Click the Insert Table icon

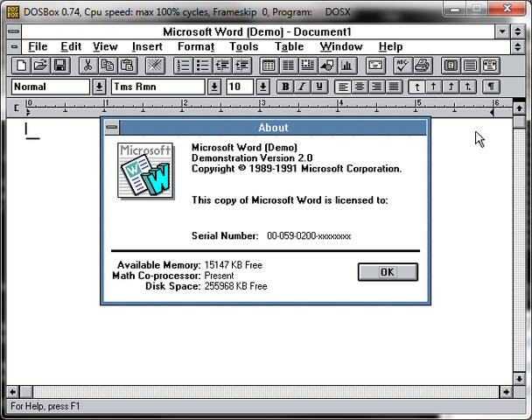269,66
